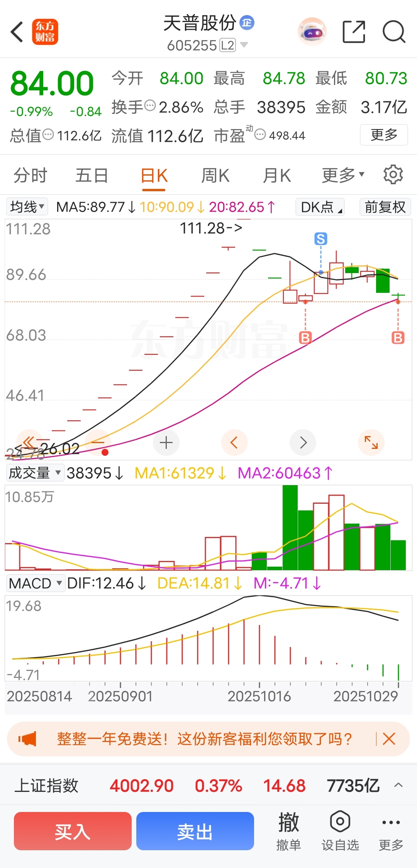Open the robot assistant avatar icon
The height and width of the screenshot is (868, 417).
point(312,32)
